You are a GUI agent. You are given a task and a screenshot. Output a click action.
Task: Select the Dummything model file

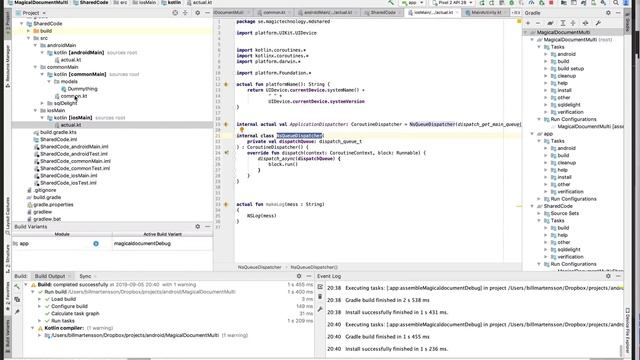(82, 89)
